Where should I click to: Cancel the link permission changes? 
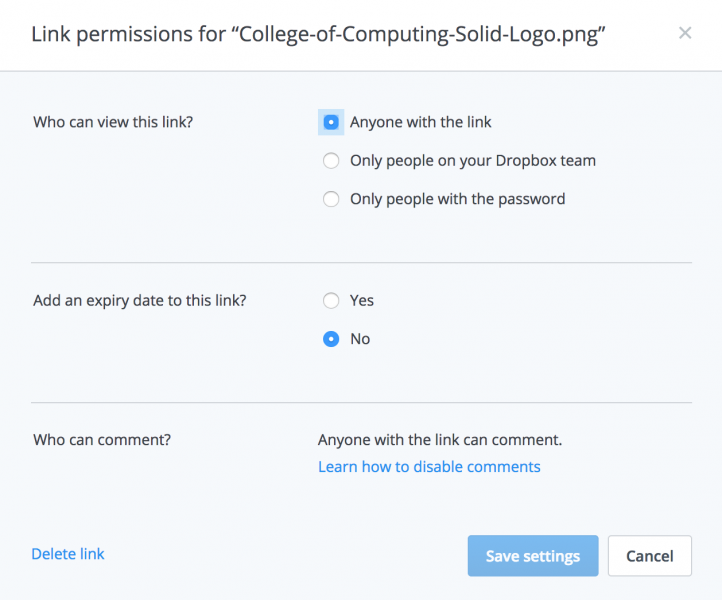(x=649, y=556)
